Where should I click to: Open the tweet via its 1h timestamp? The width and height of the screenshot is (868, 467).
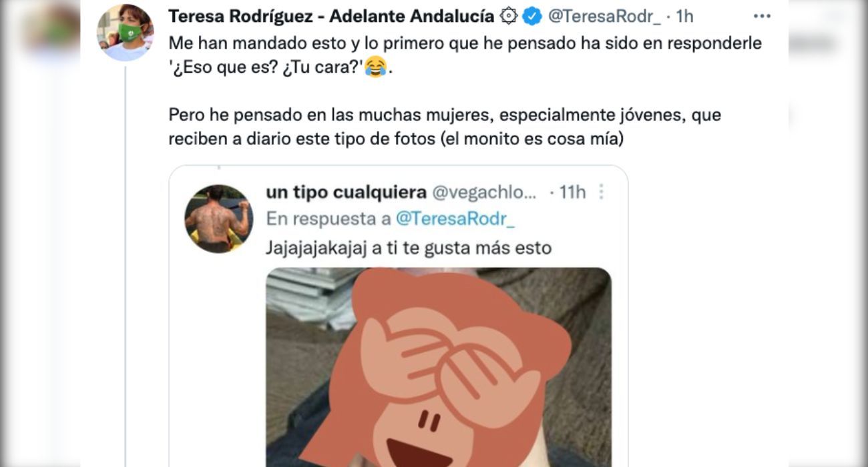(x=684, y=17)
